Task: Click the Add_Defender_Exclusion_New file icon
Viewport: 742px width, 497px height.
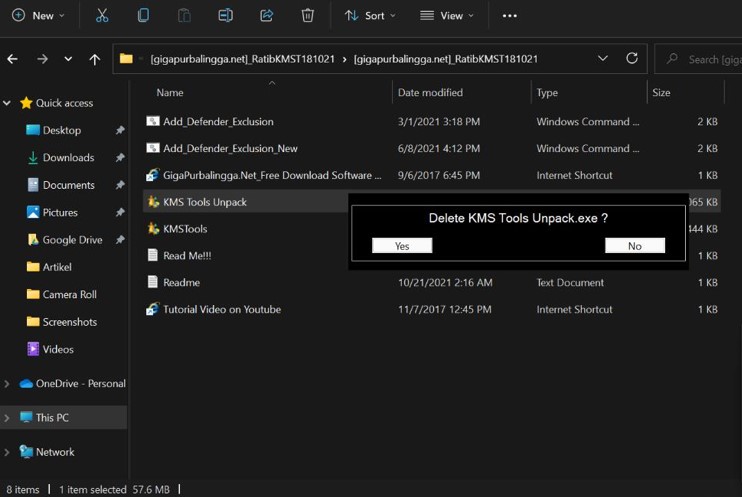Action: [153, 148]
